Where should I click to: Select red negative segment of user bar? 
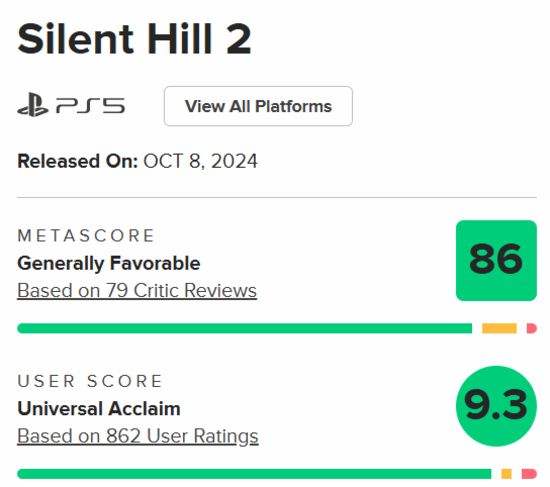[529, 474]
